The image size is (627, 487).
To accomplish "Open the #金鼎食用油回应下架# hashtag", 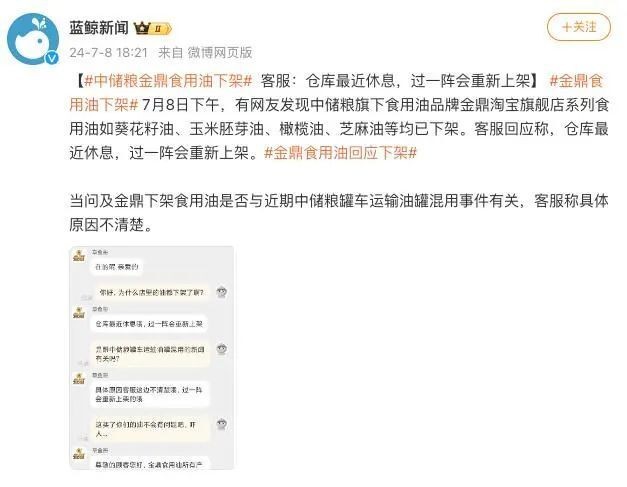I will tap(341, 153).
